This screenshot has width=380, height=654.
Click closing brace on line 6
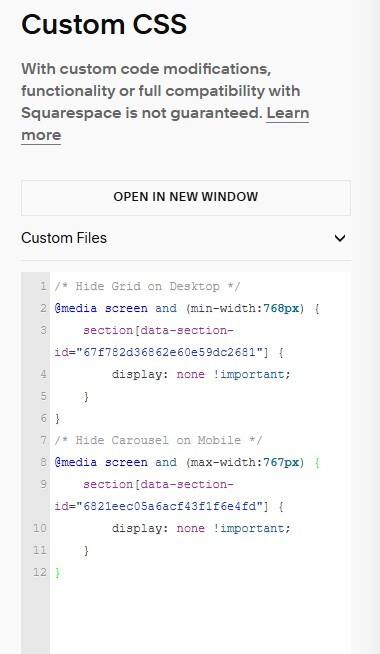pyautogui.click(x=58, y=418)
